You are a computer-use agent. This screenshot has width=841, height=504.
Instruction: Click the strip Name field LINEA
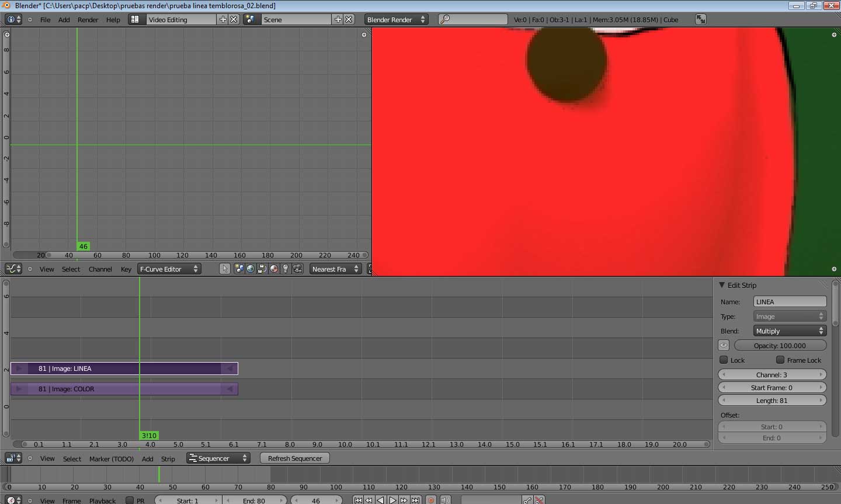(x=790, y=301)
